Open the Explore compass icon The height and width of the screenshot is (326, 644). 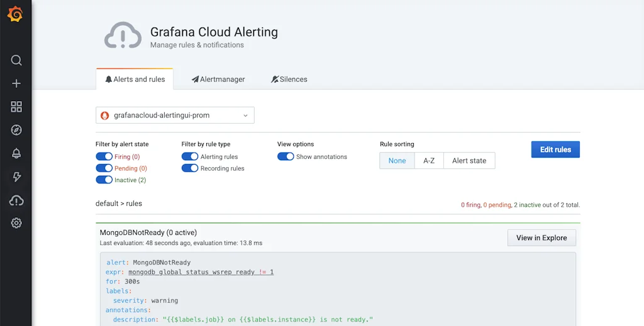tap(16, 130)
